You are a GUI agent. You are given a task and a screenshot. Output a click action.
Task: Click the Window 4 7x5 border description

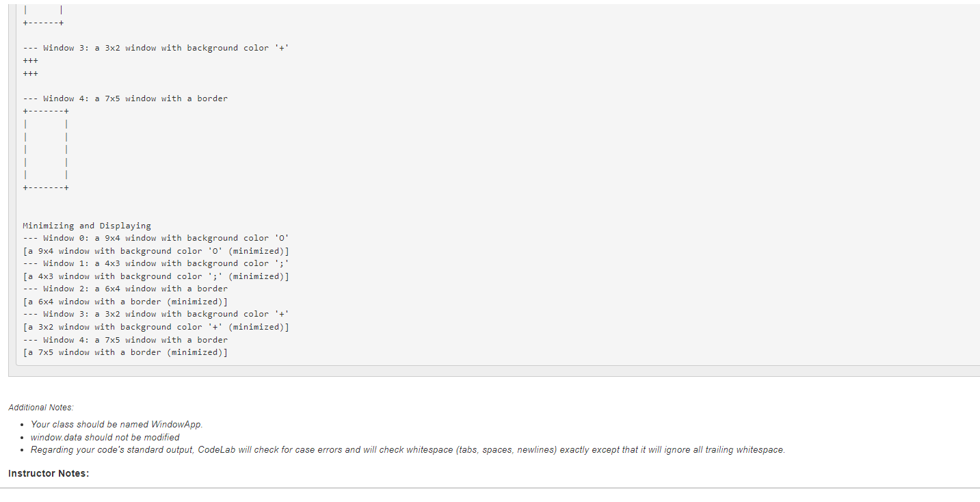coord(125,98)
